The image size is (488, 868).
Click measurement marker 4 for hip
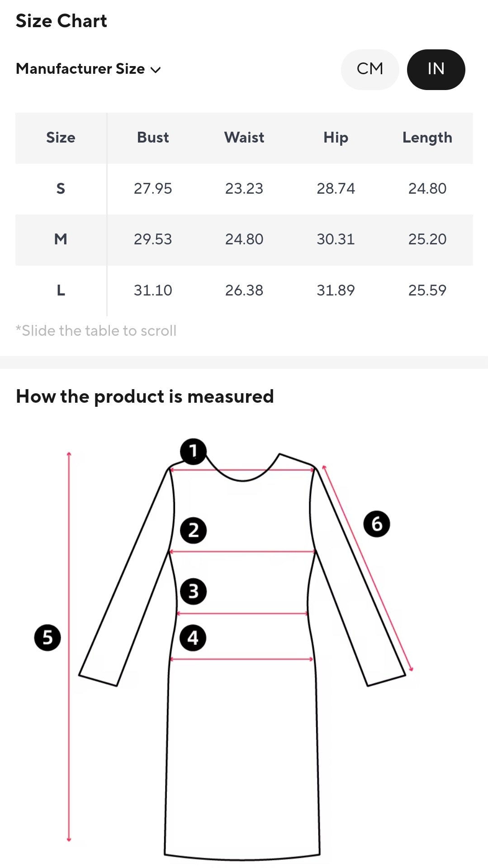coord(193,638)
